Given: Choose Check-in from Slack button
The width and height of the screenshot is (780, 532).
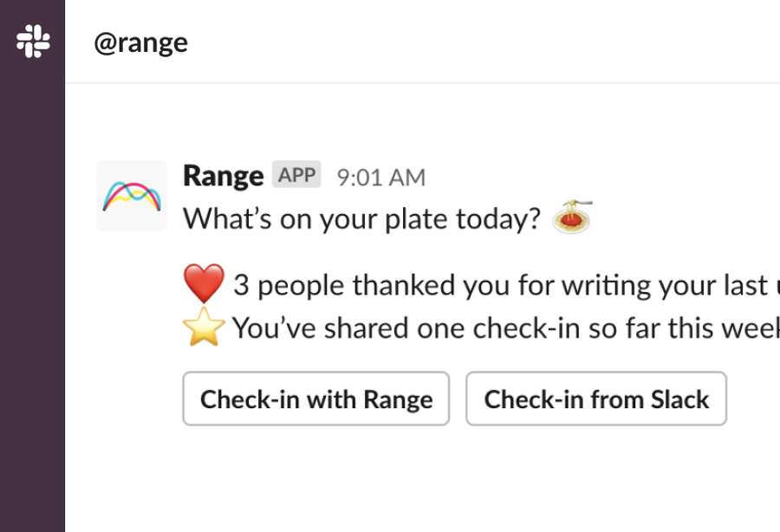Looking at the screenshot, I should pos(596,399).
